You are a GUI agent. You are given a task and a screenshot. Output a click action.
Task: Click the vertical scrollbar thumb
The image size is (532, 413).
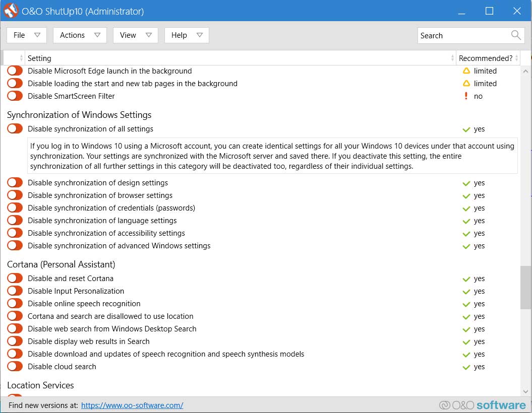click(x=525, y=287)
